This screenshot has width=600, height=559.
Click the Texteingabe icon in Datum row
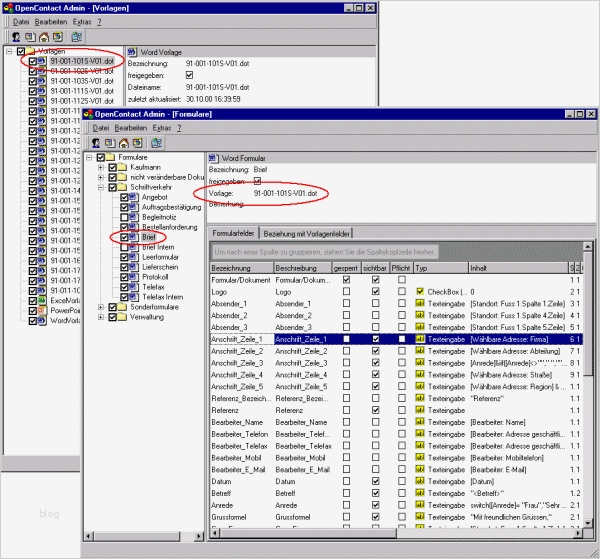pyautogui.click(x=420, y=481)
